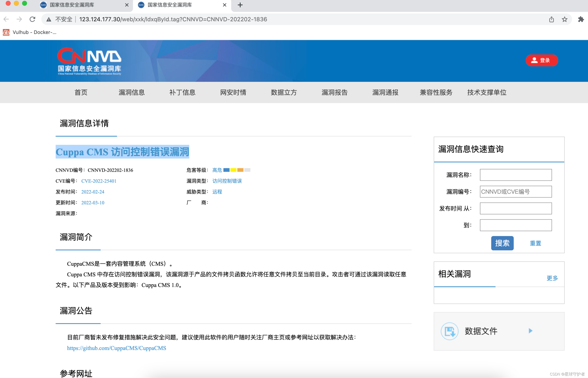Click the 漏洞公告 section heading
Screen dimensions: 588x378
76,311
